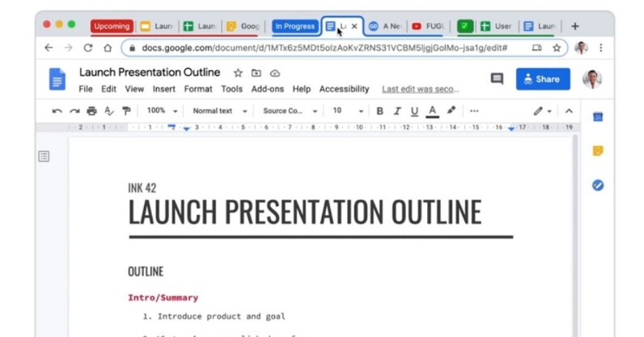The image size is (644, 337).
Task: Open the text color picker
Action: pos(433,111)
